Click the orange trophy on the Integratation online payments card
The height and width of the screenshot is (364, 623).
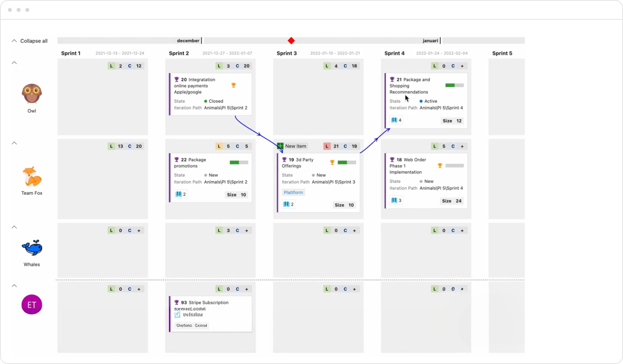coord(234,85)
